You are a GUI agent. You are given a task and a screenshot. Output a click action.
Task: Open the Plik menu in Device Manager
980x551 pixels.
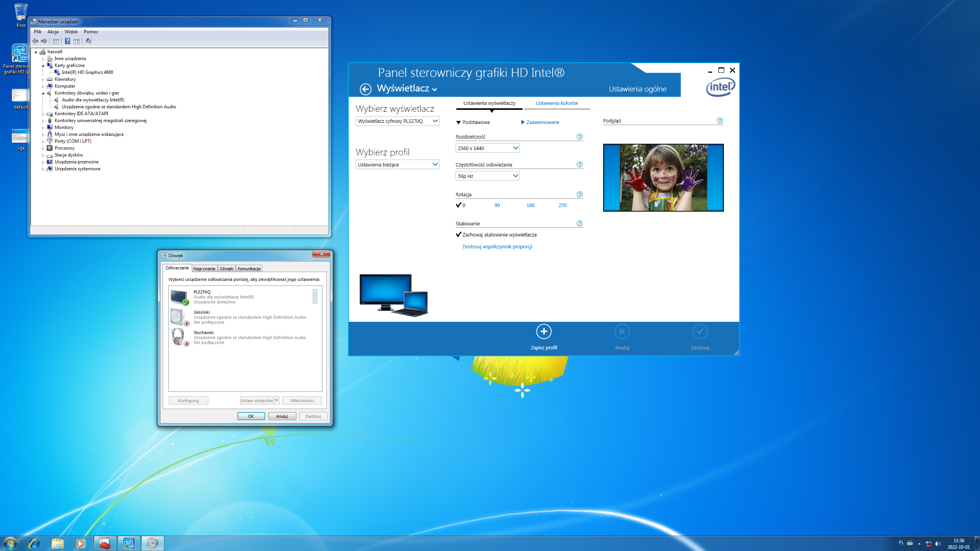pyautogui.click(x=38, y=32)
